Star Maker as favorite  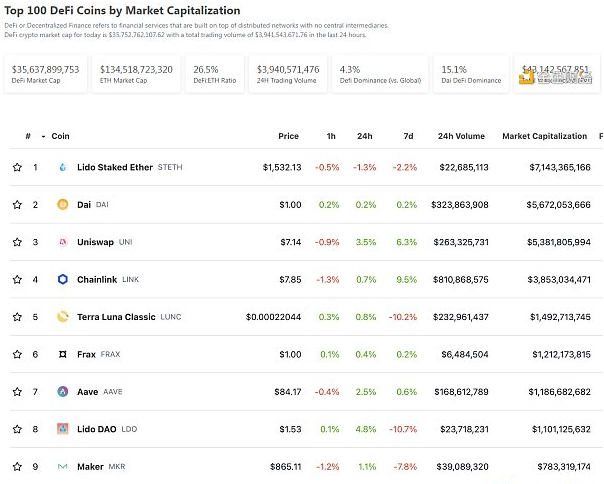point(17,467)
